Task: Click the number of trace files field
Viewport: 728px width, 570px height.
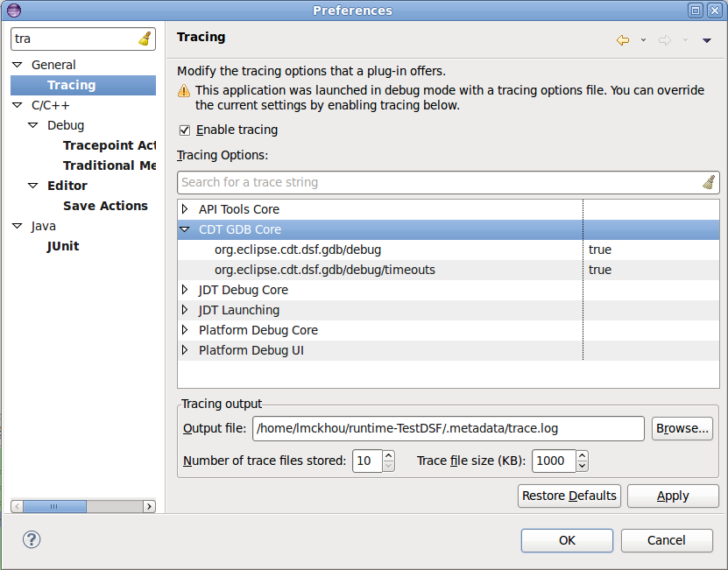Action: click(367, 461)
